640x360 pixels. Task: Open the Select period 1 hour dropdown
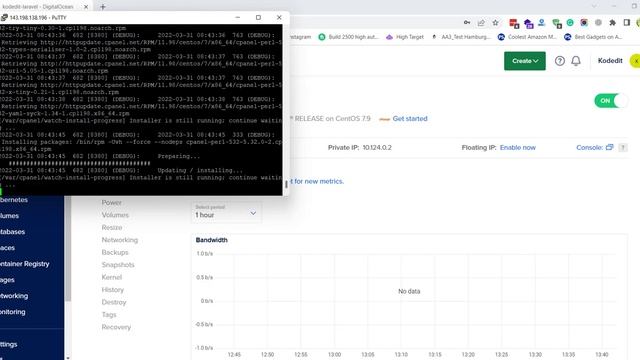click(x=226, y=212)
